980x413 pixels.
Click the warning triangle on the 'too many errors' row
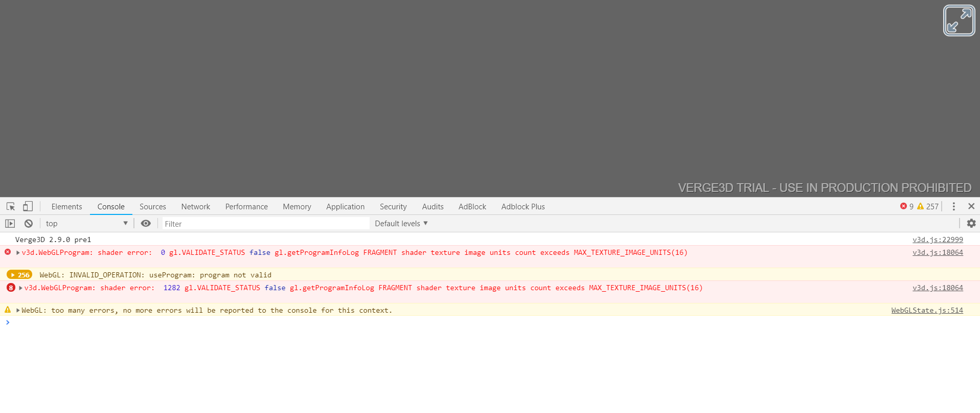coord(8,310)
